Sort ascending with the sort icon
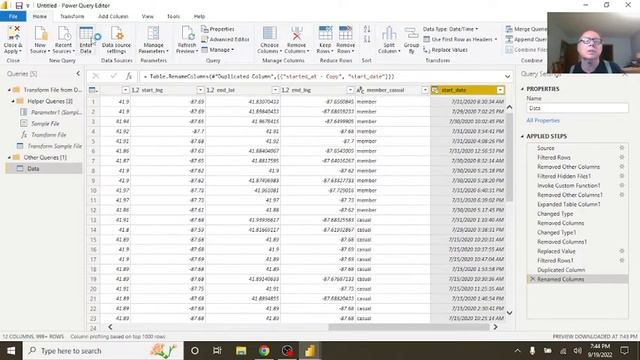Image resolution: width=640 pixels, height=360 pixels. [x=367, y=29]
